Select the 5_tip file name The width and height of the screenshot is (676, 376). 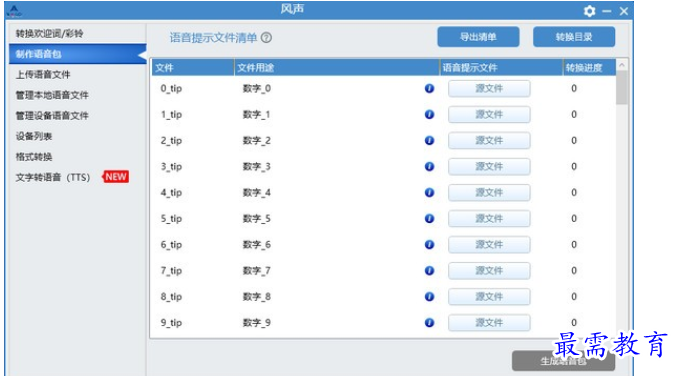pyautogui.click(x=171, y=219)
